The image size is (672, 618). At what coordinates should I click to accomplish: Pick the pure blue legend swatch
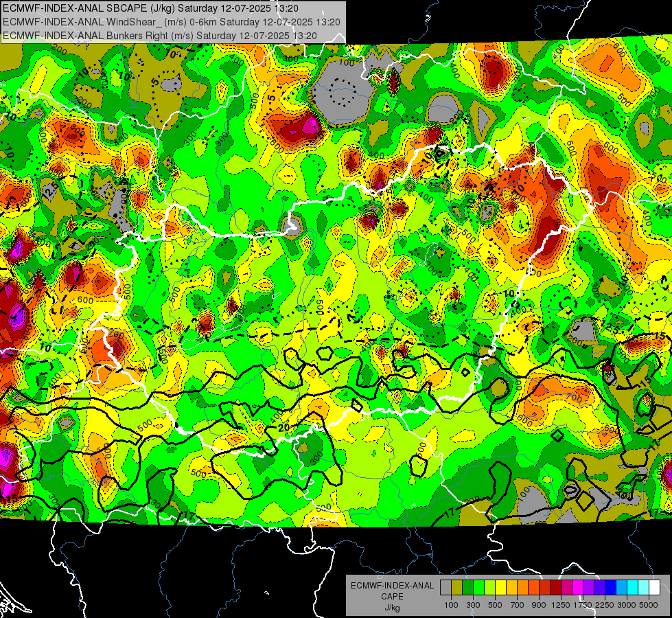[x=611, y=587]
